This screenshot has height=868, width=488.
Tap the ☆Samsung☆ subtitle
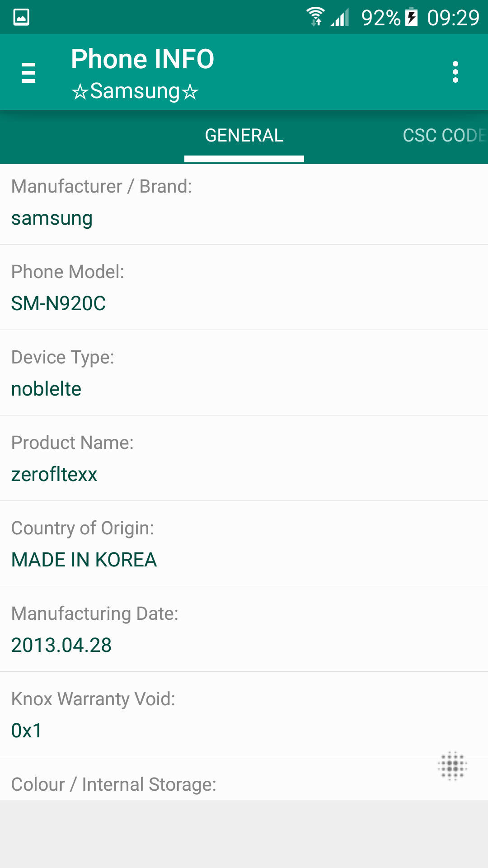135,91
